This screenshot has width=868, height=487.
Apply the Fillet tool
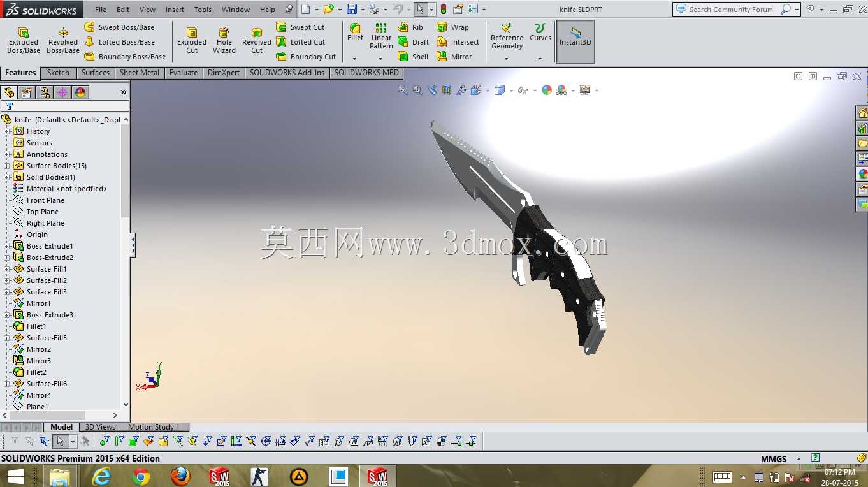[355, 33]
